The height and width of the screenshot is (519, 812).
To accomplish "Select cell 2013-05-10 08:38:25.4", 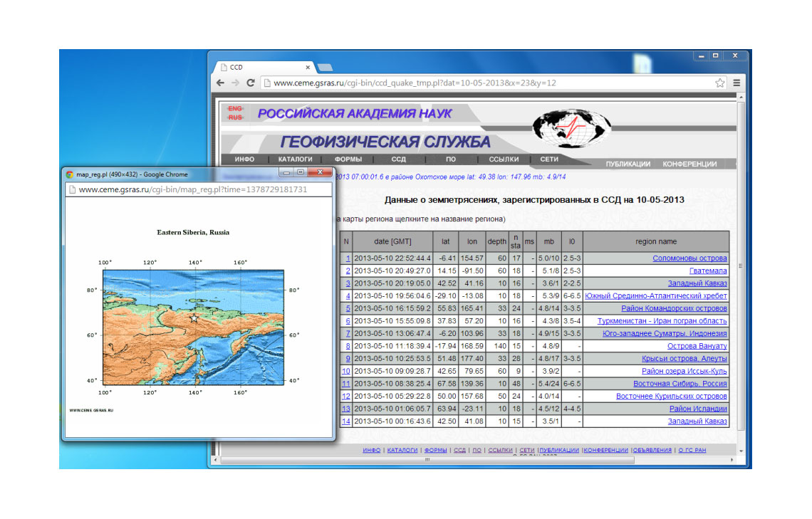I will click(392, 384).
